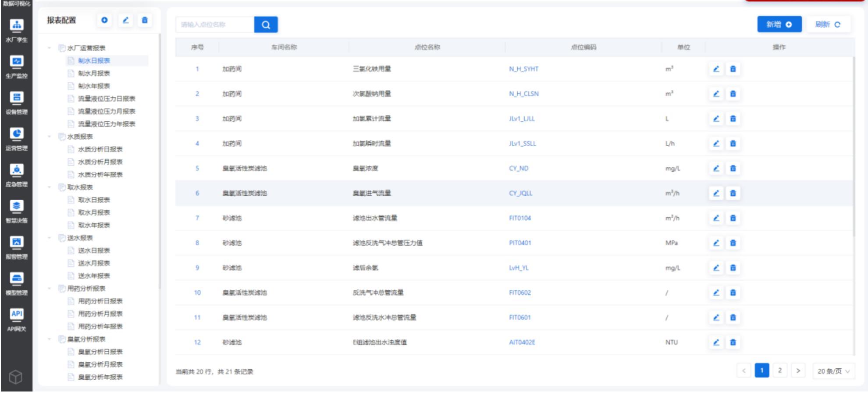Open the 设备管理 sidebar module

17,103
